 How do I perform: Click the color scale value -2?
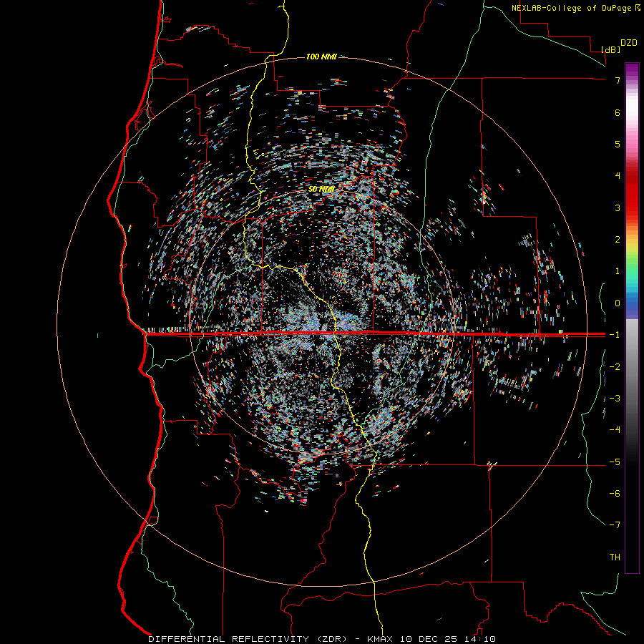(x=615, y=366)
